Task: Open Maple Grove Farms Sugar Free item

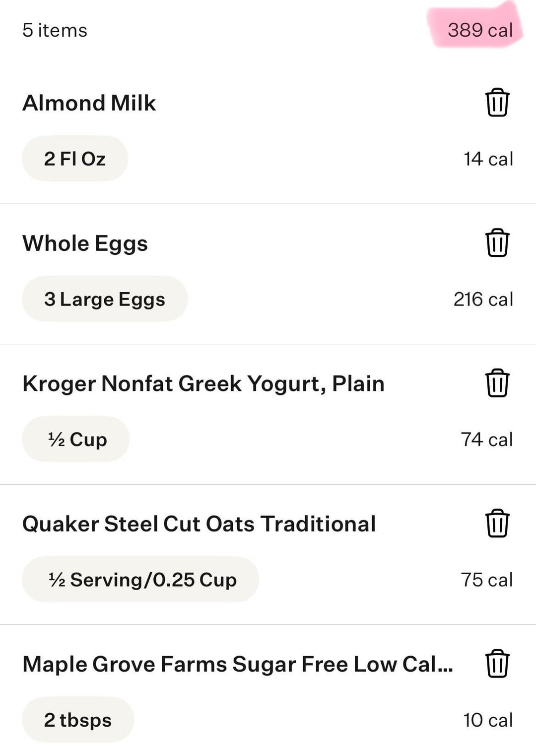Action: (x=237, y=664)
